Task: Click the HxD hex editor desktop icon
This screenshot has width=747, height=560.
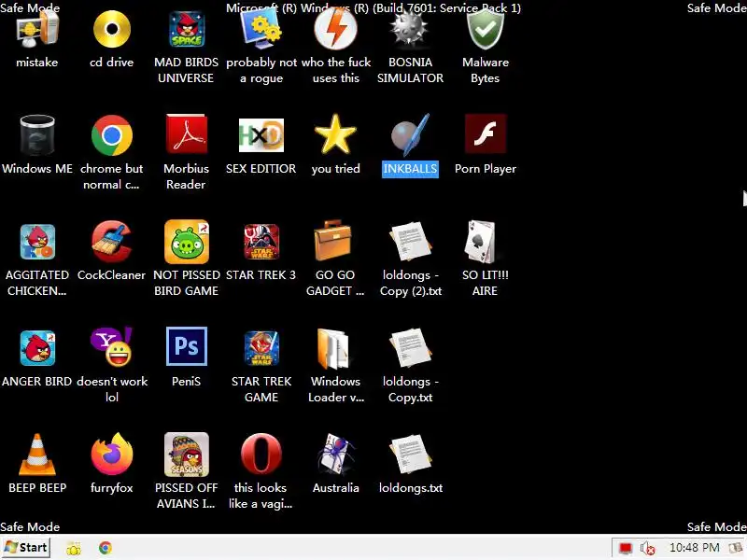Action: coord(261,135)
